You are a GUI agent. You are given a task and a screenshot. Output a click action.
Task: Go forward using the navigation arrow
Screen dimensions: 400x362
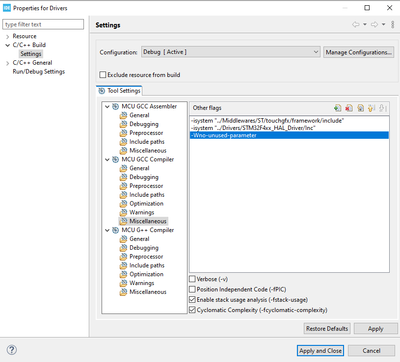[374, 24]
